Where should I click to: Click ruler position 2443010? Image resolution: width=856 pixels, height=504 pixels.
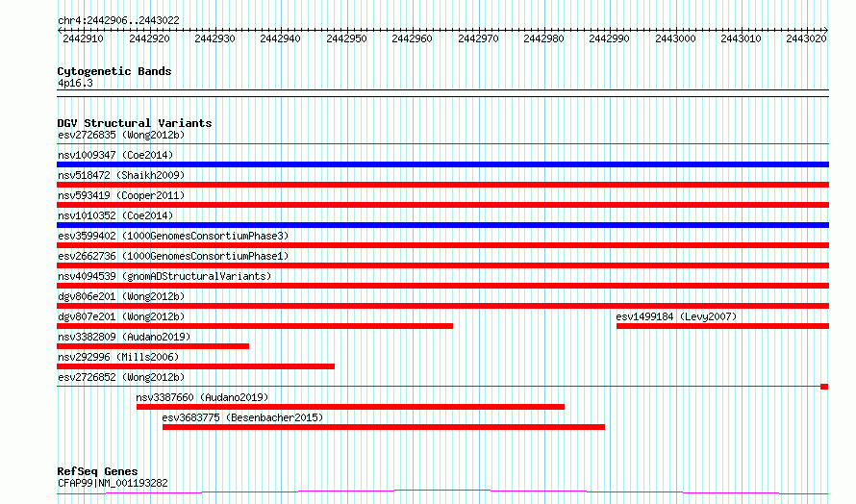tap(741, 38)
